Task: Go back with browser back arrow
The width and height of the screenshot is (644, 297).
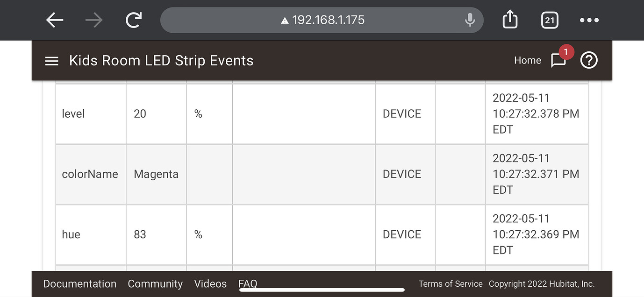Action: (55, 20)
